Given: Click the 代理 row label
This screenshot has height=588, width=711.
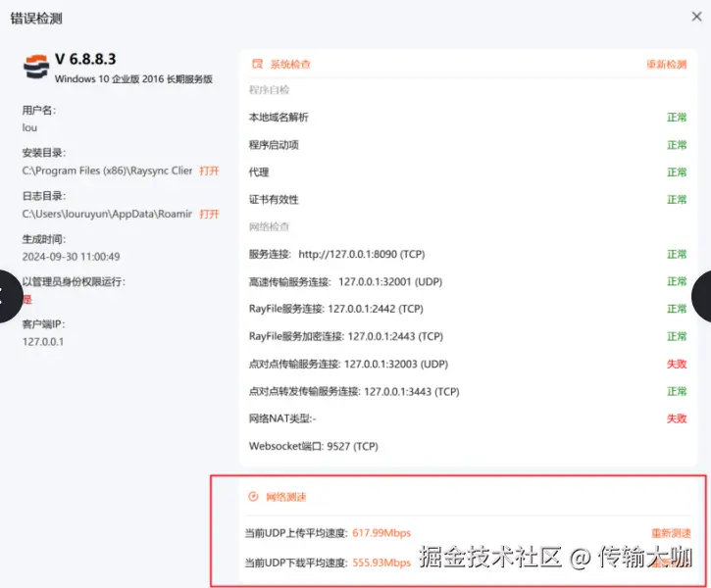Looking at the screenshot, I should tap(259, 172).
